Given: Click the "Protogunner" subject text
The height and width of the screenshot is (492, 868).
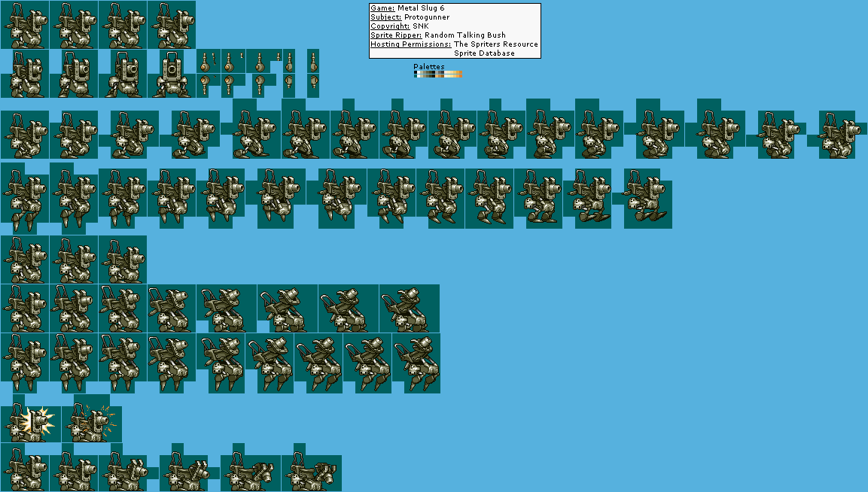Looking at the screenshot, I should [427, 17].
